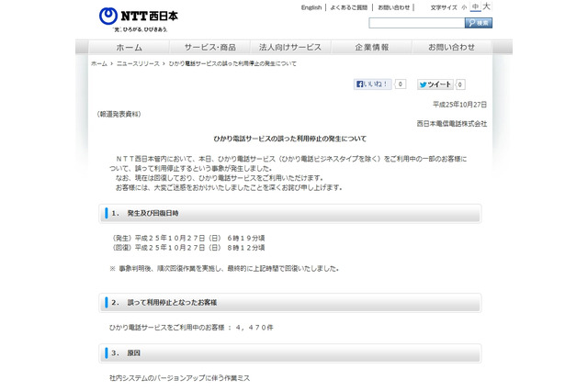Open the サービス・商品 navigation tab

210,48
